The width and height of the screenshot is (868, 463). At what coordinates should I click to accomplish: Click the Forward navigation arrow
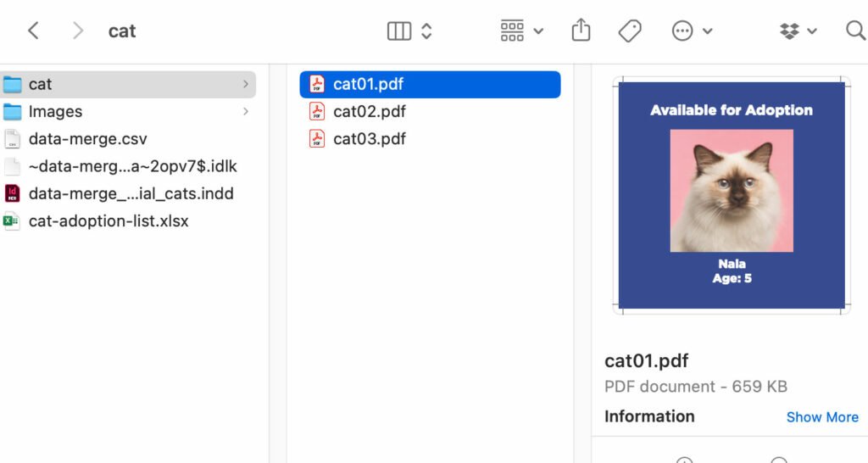(78, 31)
